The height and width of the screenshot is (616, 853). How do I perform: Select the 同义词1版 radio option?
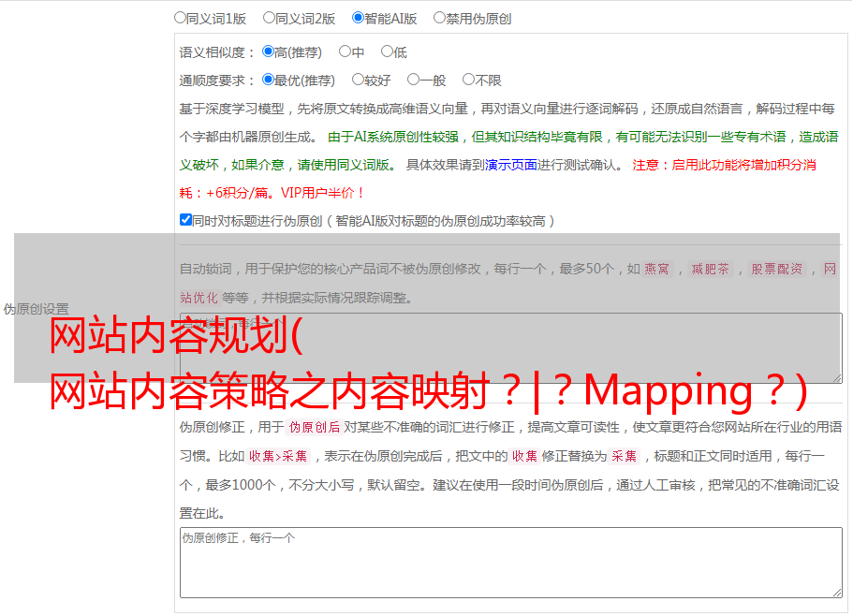[x=180, y=18]
